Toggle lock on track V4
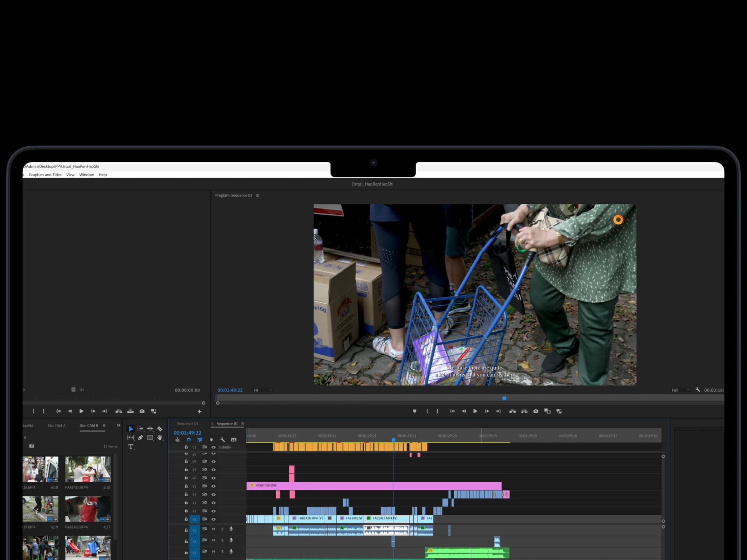Viewport: 747px width, 560px height. click(186, 494)
